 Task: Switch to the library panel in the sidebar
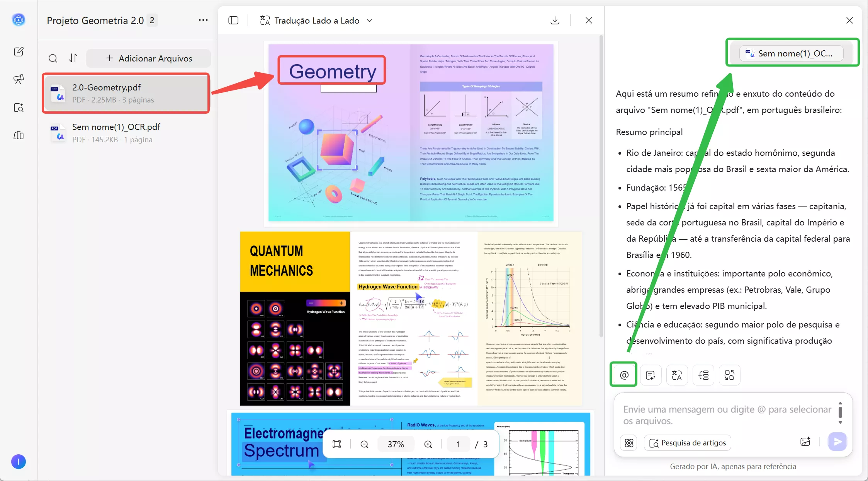[x=18, y=135]
